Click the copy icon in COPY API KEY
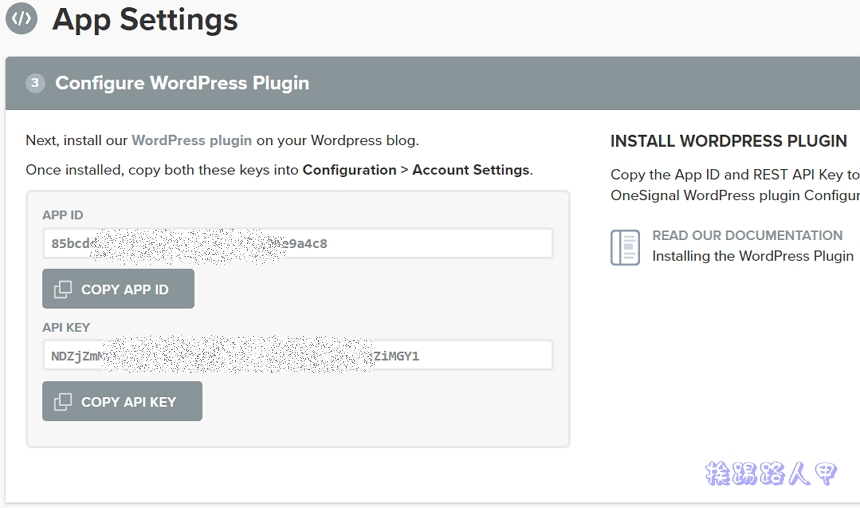 63,402
